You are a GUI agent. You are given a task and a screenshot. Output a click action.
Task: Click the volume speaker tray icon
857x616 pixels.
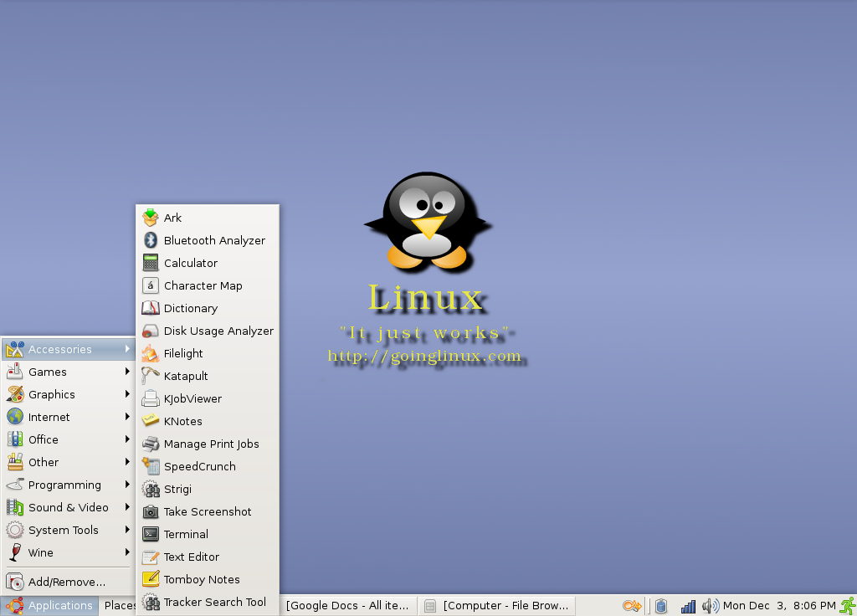tap(711, 606)
